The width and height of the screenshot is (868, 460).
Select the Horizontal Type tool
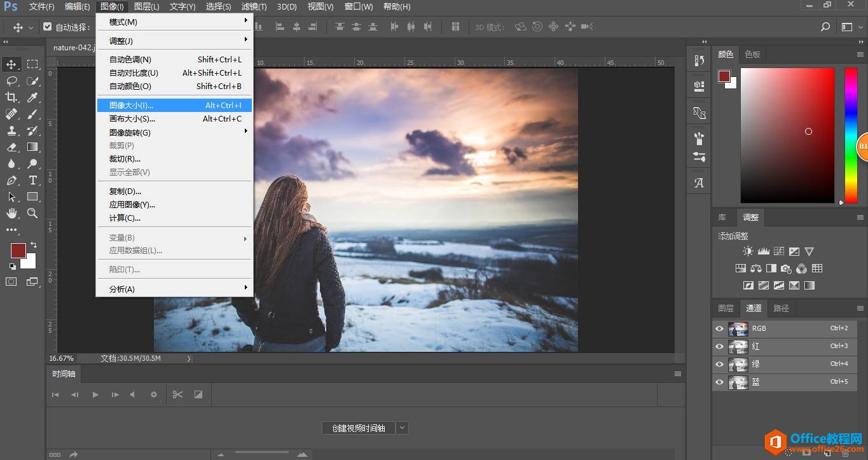coord(32,180)
